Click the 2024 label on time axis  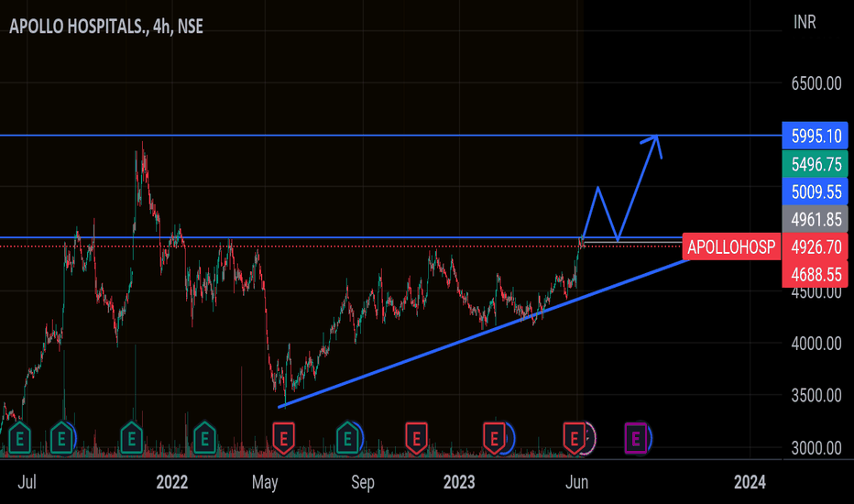pos(750,482)
